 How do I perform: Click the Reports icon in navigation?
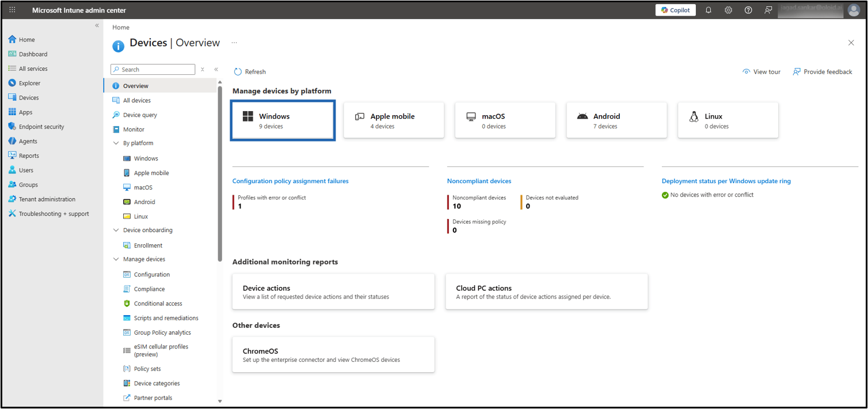(x=12, y=156)
